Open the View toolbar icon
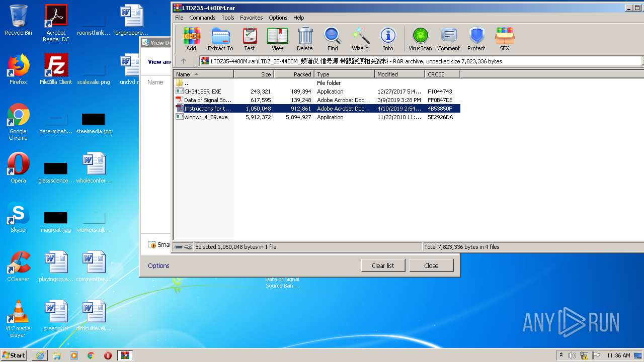The image size is (644, 362). (x=277, y=39)
